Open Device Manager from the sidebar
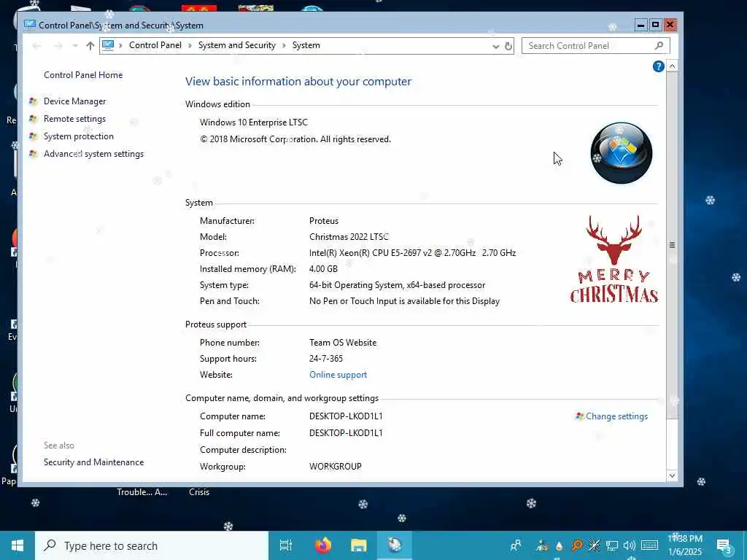The image size is (747, 560). [x=75, y=101]
